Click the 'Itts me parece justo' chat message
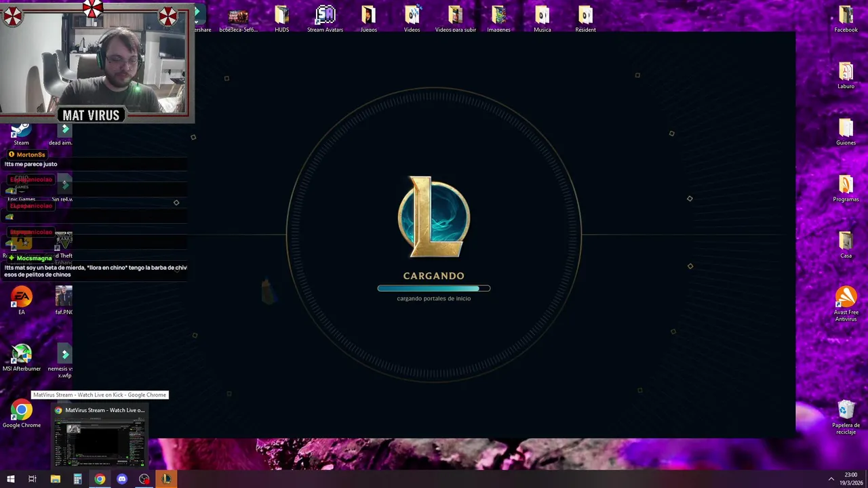 pyautogui.click(x=31, y=164)
